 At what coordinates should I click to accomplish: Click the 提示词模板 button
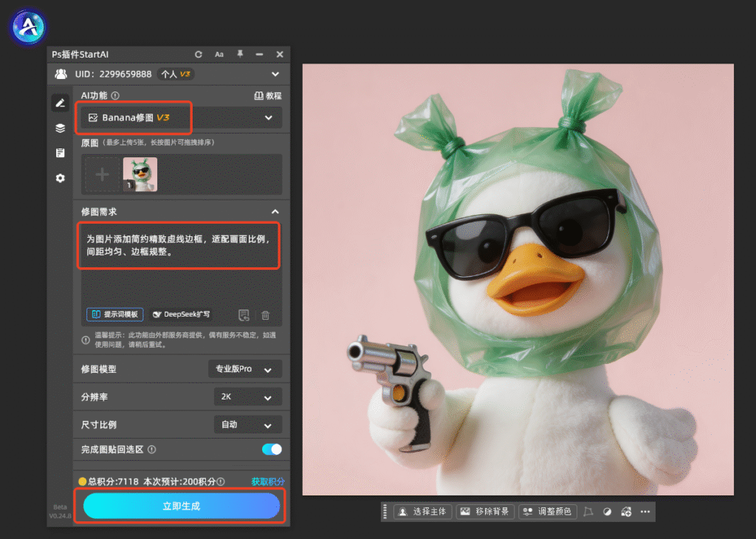tap(114, 315)
